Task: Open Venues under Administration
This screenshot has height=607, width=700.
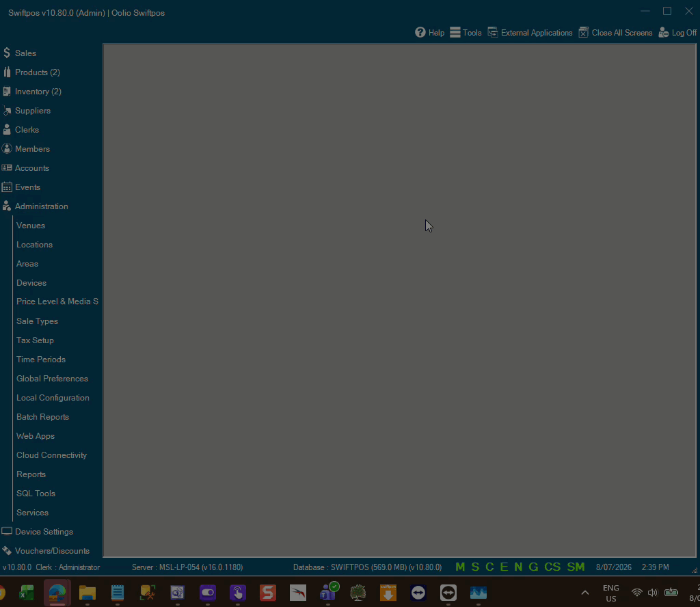Action: pyautogui.click(x=30, y=226)
